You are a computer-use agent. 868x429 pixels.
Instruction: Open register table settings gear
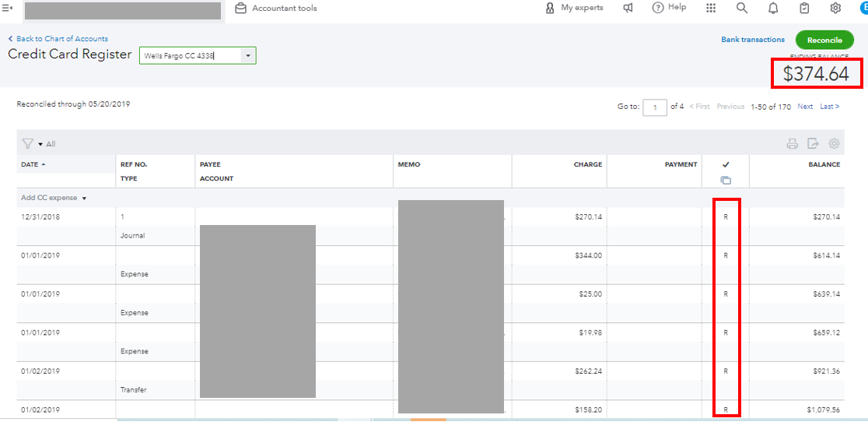click(x=834, y=144)
